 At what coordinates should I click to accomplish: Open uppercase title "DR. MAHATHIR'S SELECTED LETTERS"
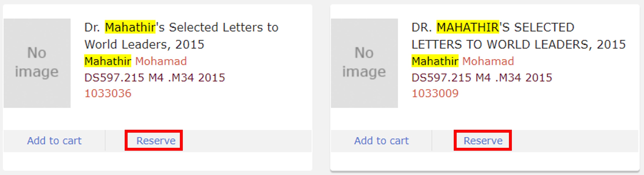[518, 36]
